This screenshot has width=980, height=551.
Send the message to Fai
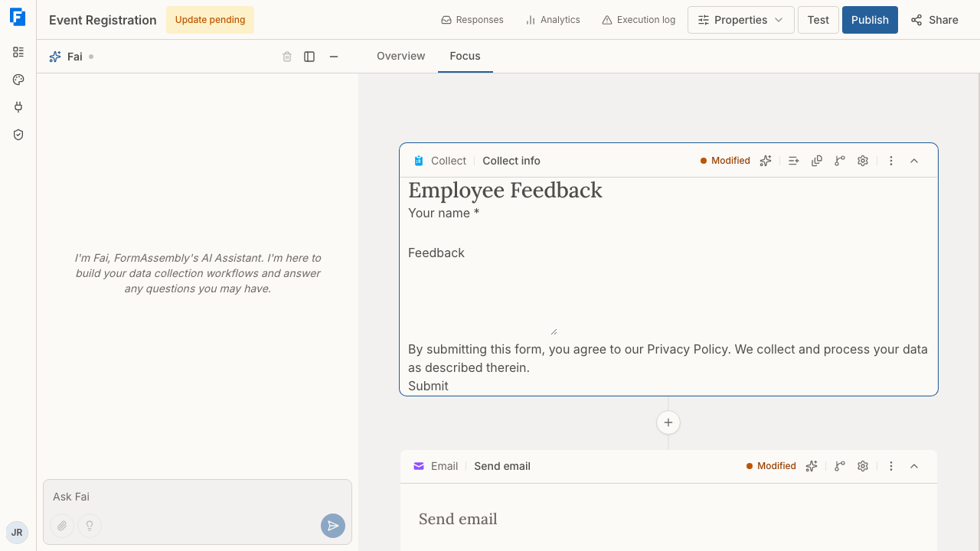pyautogui.click(x=333, y=526)
